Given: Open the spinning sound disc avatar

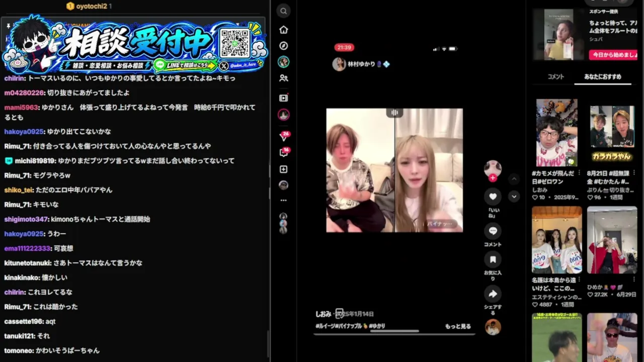Looking at the screenshot, I should pyautogui.click(x=493, y=327).
